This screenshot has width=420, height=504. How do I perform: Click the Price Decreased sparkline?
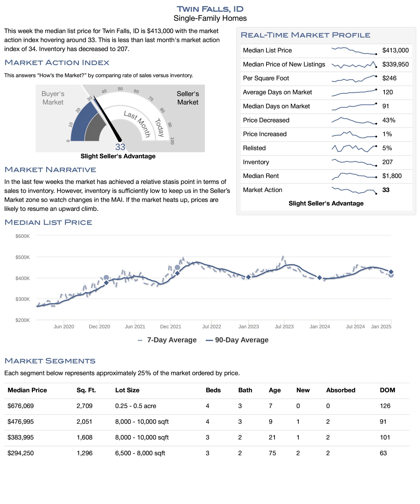pyautogui.click(x=354, y=120)
